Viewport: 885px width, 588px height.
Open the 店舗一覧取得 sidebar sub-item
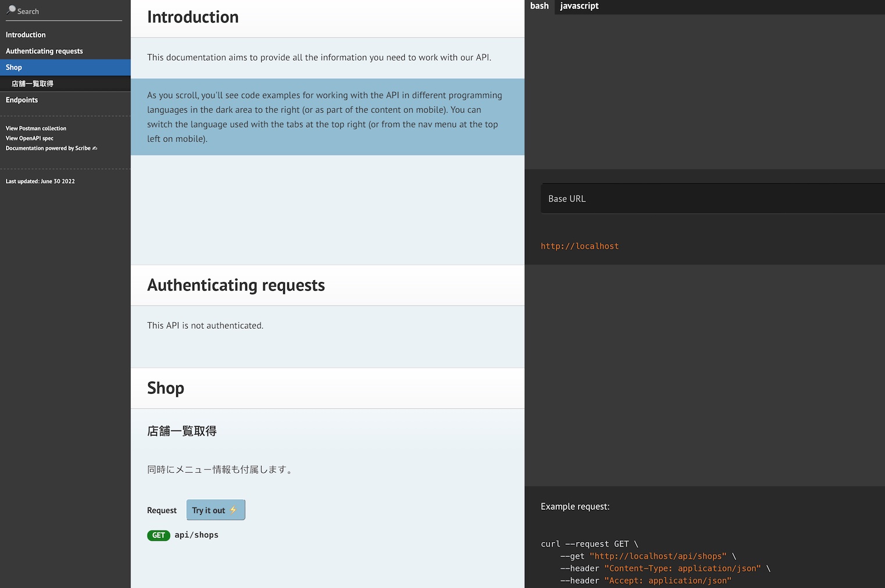(x=33, y=84)
